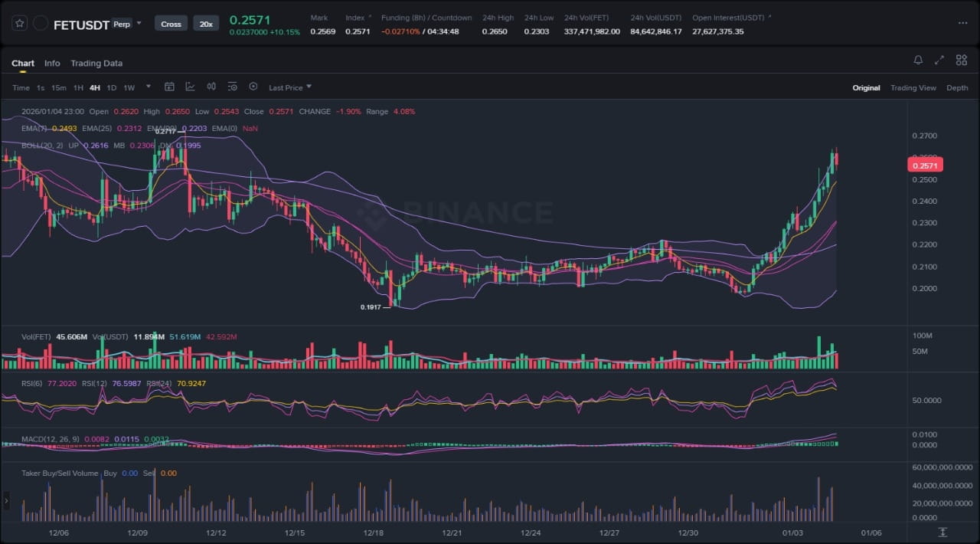Open the three-dot more options menu
Viewport: 980px width, 544px height.
962,23
